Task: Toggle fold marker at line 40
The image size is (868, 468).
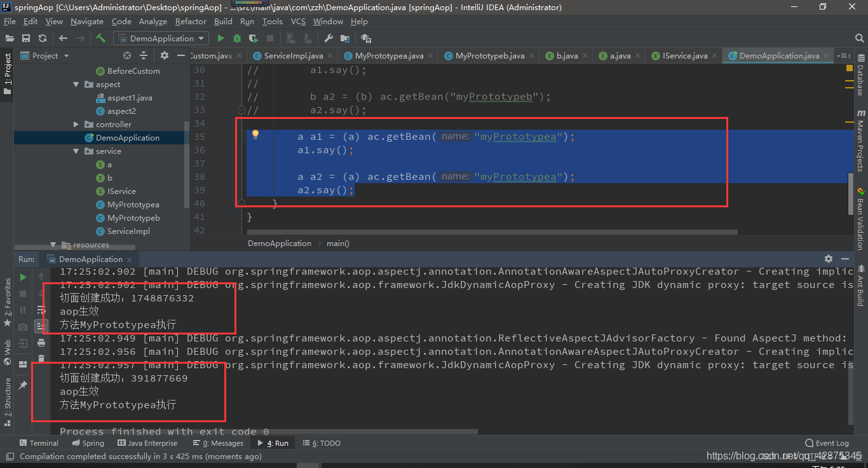Action: (x=241, y=203)
